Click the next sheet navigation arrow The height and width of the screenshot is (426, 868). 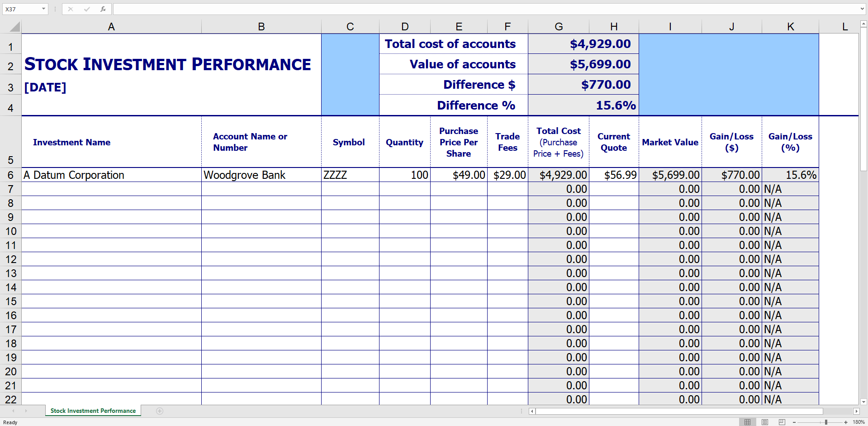26,411
